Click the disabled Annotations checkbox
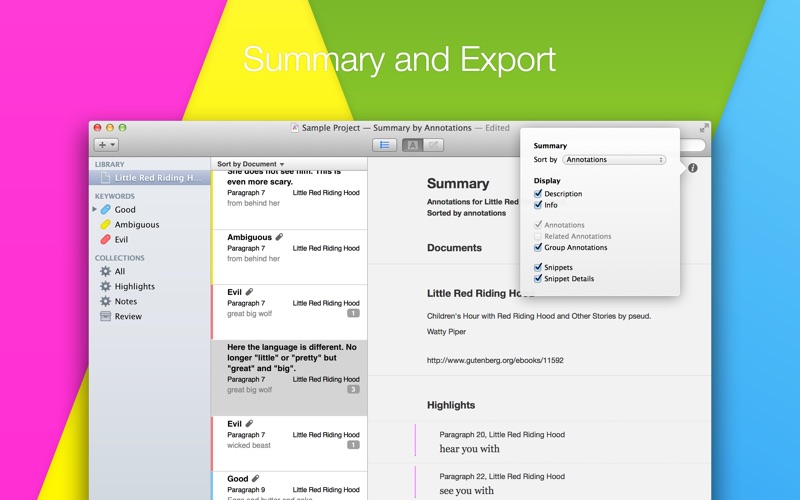Screen dimensions: 800x500 click(538, 224)
